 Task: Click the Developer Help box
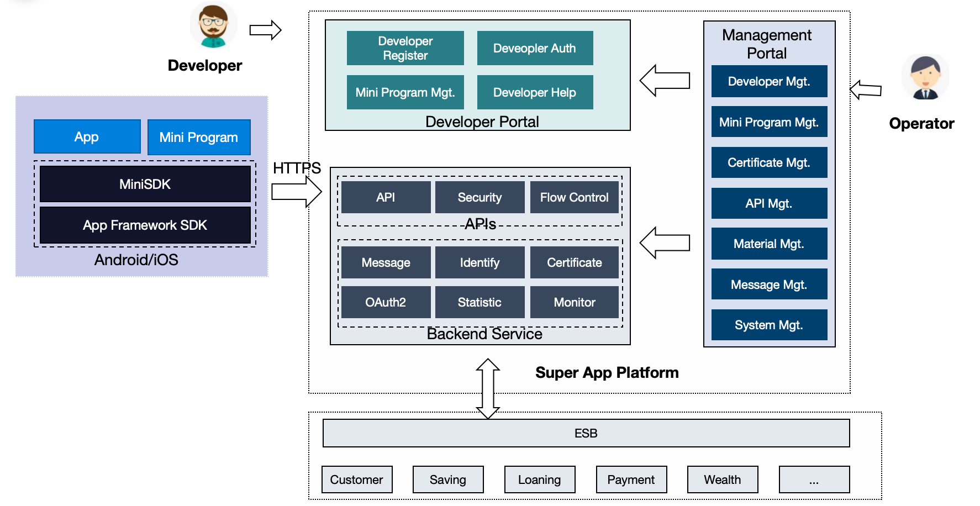pyautogui.click(x=535, y=92)
